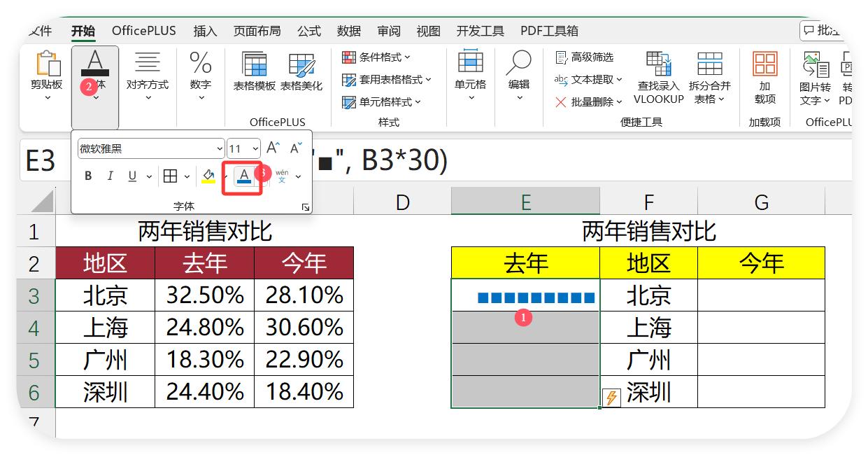Viewport: 868px width, 455px height.
Task: Toggle underline formatting
Action: tap(132, 176)
